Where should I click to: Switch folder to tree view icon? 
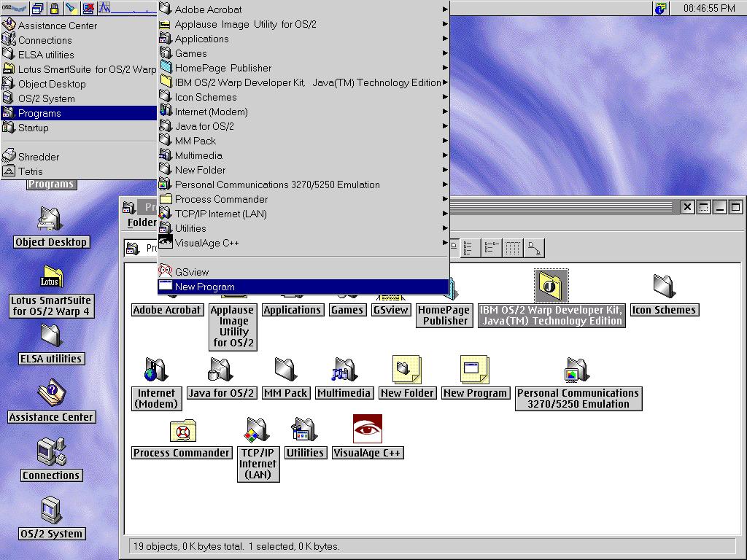[491, 248]
